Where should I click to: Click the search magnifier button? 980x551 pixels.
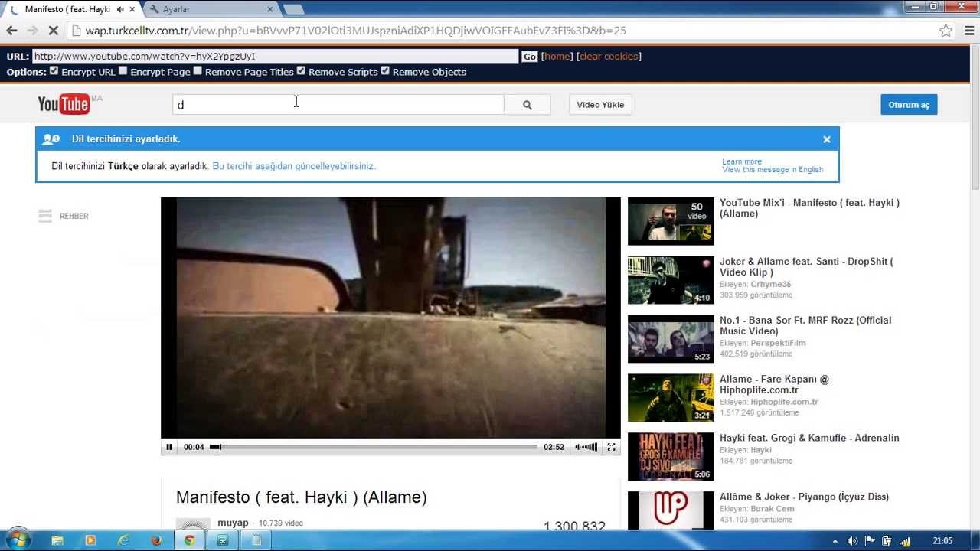[x=527, y=105]
